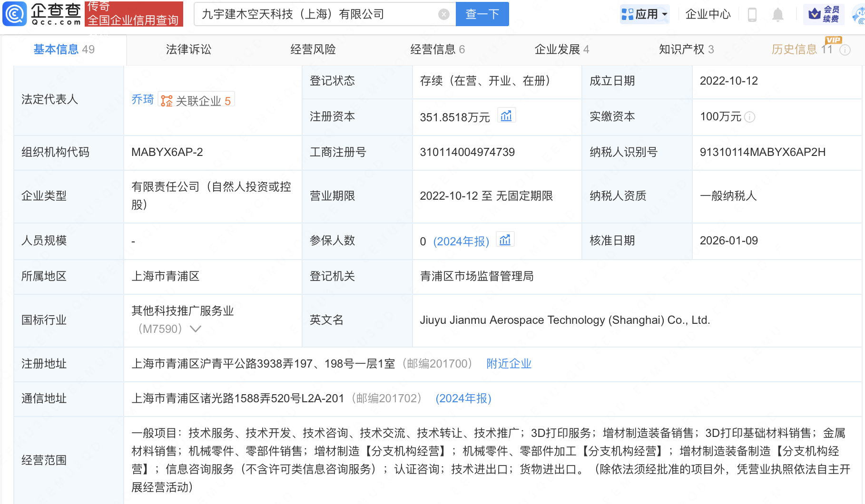
Task: Click the 参保人数 chart icon
Action: (505, 240)
